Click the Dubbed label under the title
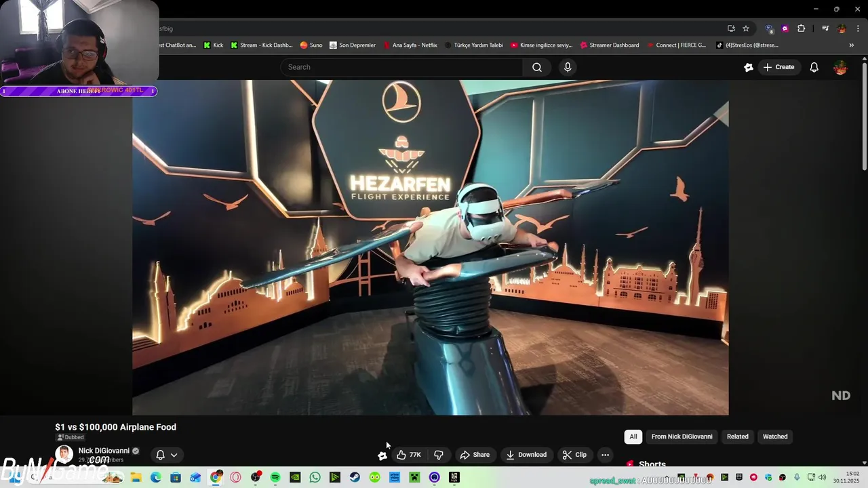Screen dimensions: 868x488 (71, 437)
